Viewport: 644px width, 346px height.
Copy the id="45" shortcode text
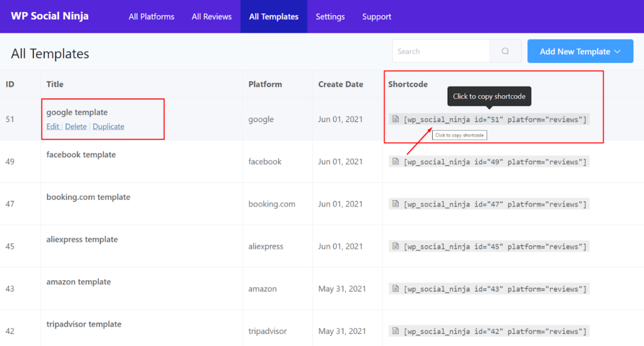pyautogui.click(x=495, y=247)
